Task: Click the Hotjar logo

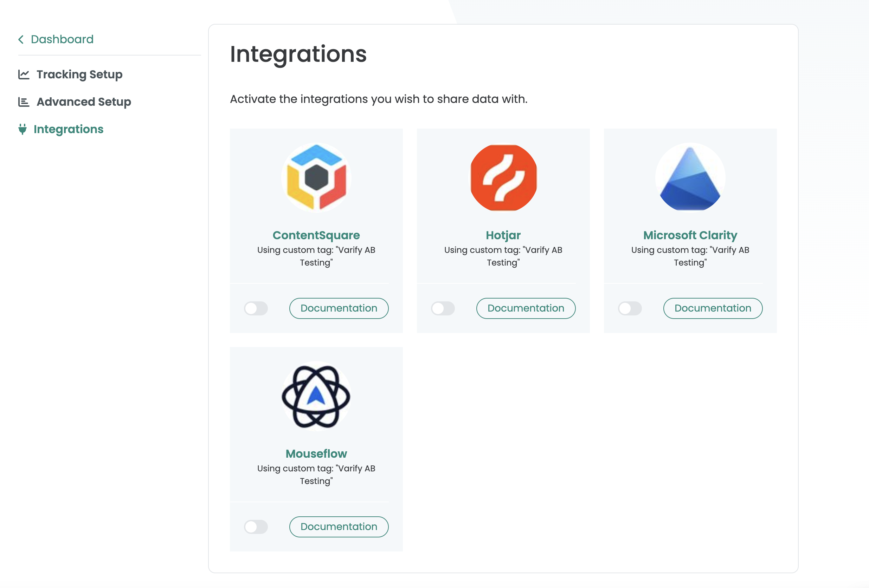Action: coord(503,177)
